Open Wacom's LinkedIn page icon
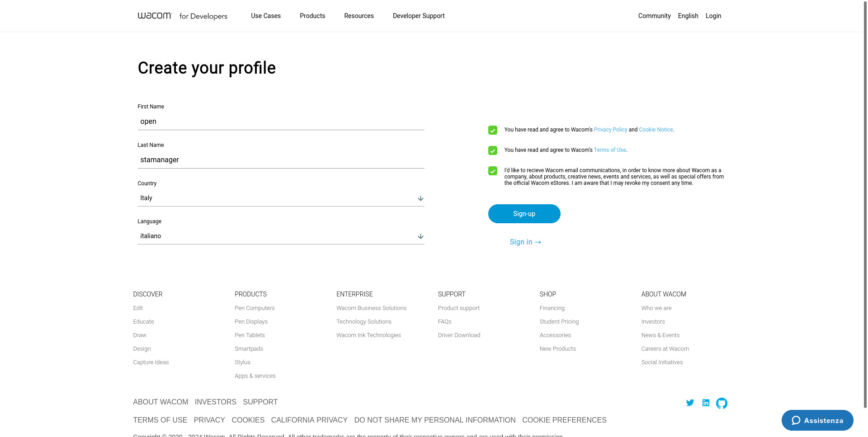 coord(706,403)
